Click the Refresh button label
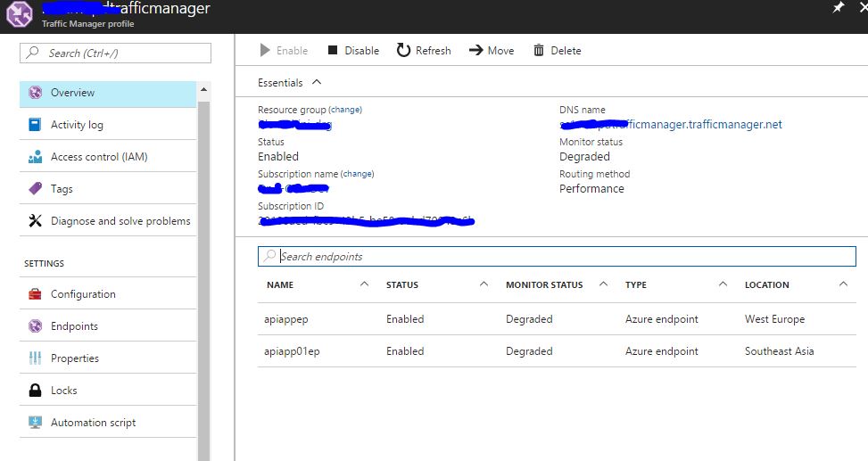 (433, 50)
